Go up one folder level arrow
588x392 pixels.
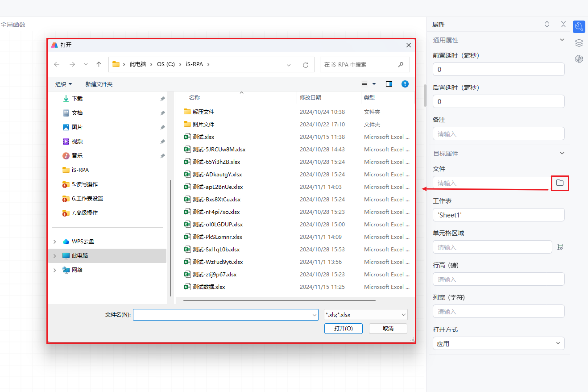point(99,64)
